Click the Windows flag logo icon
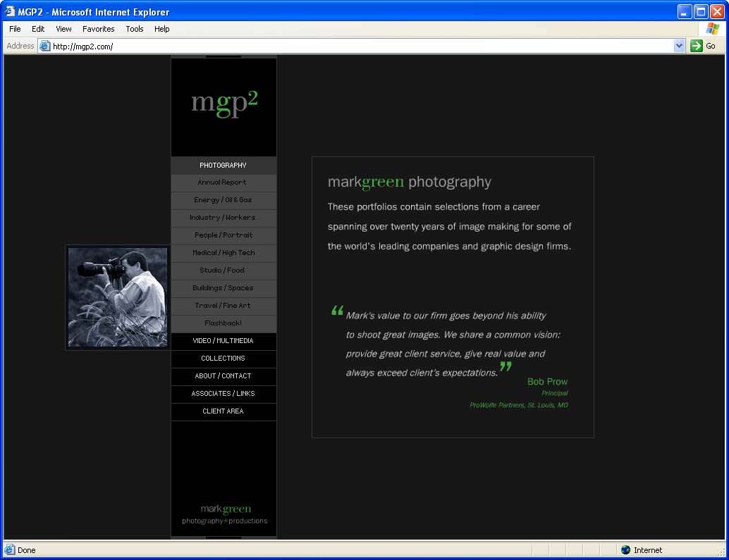The width and height of the screenshot is (729, 560). click(x=712, y=29)
